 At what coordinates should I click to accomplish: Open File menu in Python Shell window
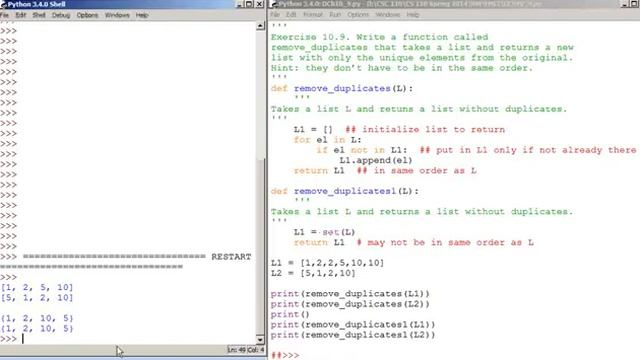click(4, 15)
